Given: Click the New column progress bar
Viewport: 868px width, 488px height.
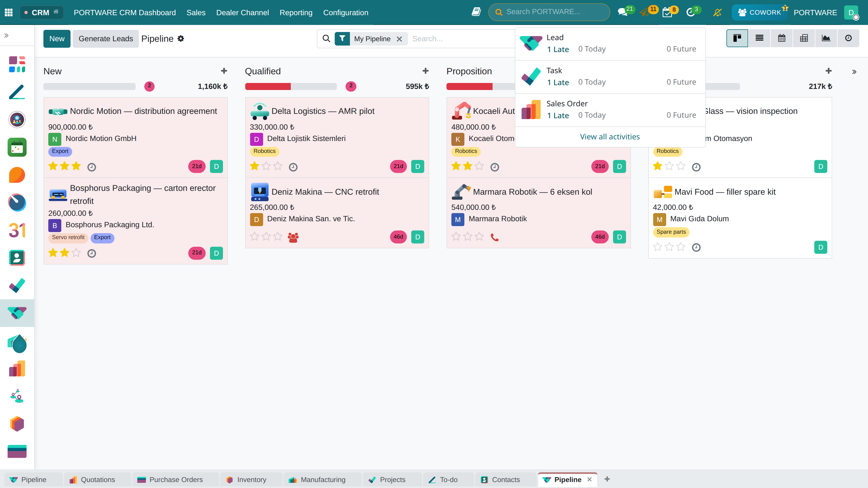Looking at the screenshot, I should pyautogui.click(x=89, y=86).
